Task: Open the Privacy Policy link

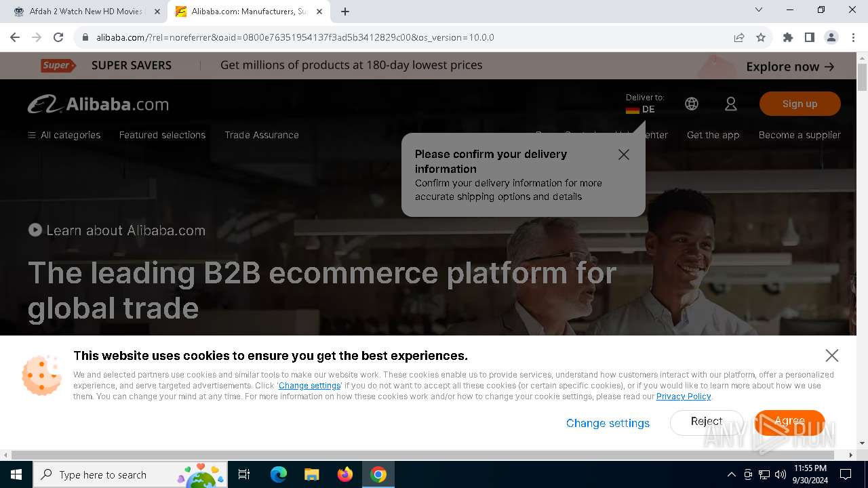Action: click(684, 396)
